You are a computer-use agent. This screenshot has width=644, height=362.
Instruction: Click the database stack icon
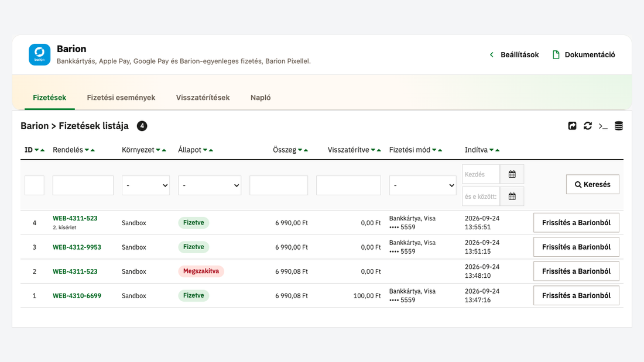[x=619, y=126]
